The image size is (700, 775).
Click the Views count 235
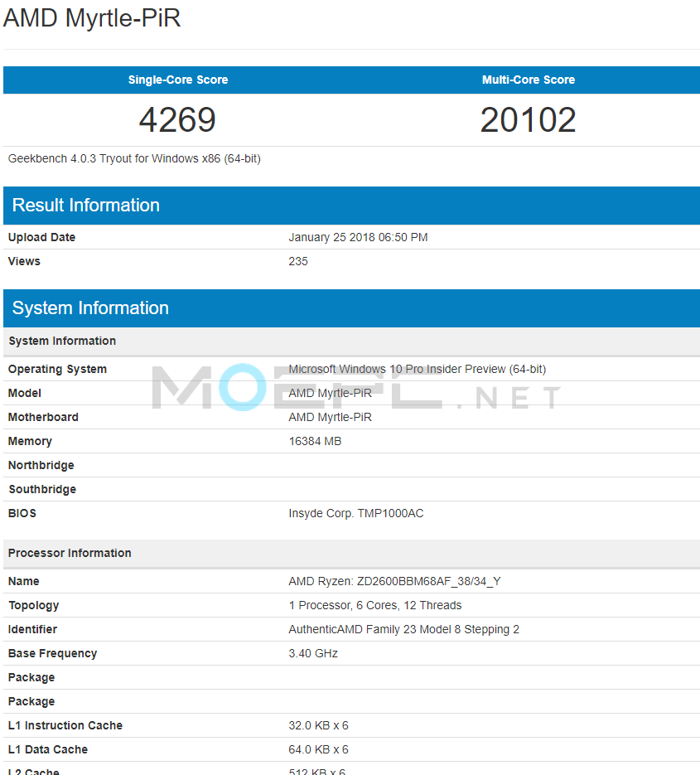tap(297, 261)
